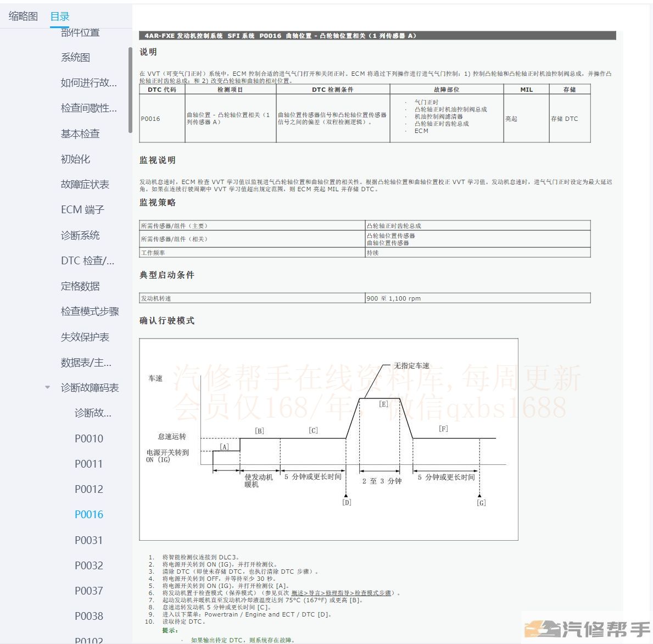Open DTC P0010 in the sidebar
653x644 pixels.
(x=89, y=438)
